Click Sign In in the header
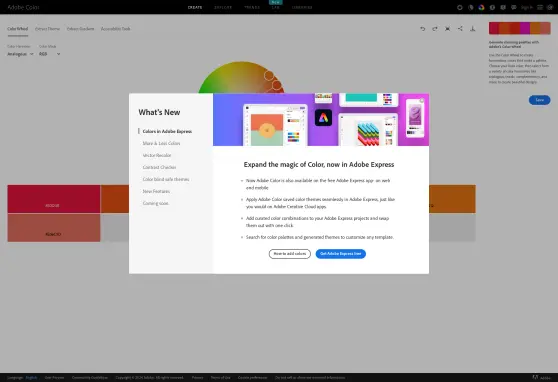The image size is (558, 382). (526, 7)
